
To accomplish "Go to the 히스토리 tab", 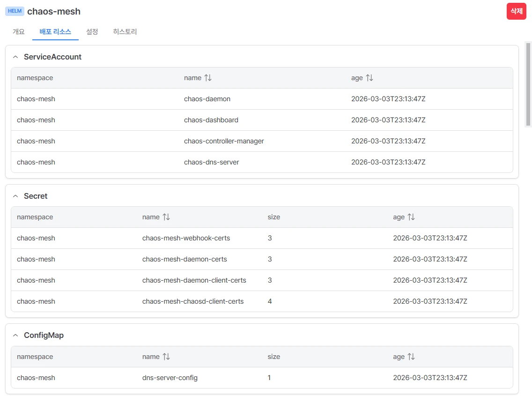I will [125, 31].
